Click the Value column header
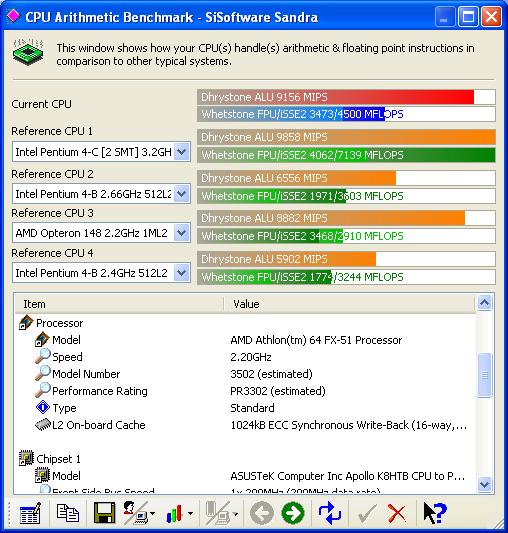 [x=349, y=304]
